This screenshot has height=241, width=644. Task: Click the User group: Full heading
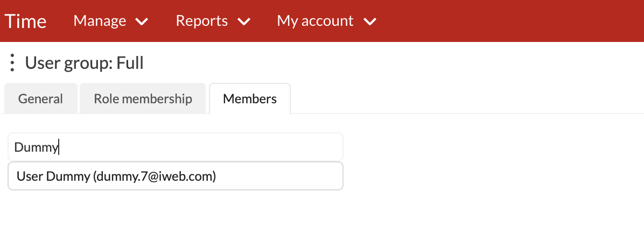click(x=84, y=63)
